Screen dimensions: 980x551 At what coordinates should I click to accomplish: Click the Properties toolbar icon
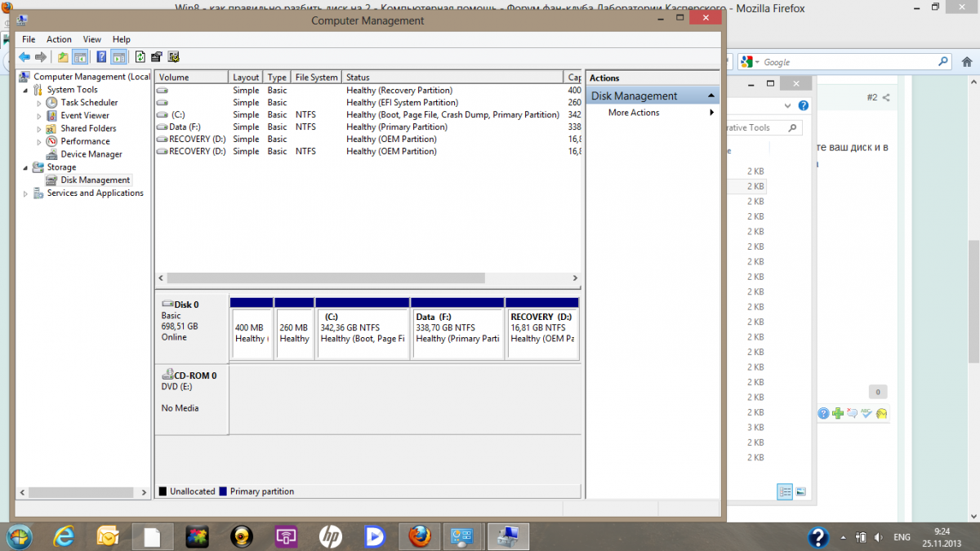pyautogui.click(x=157, y=57)
